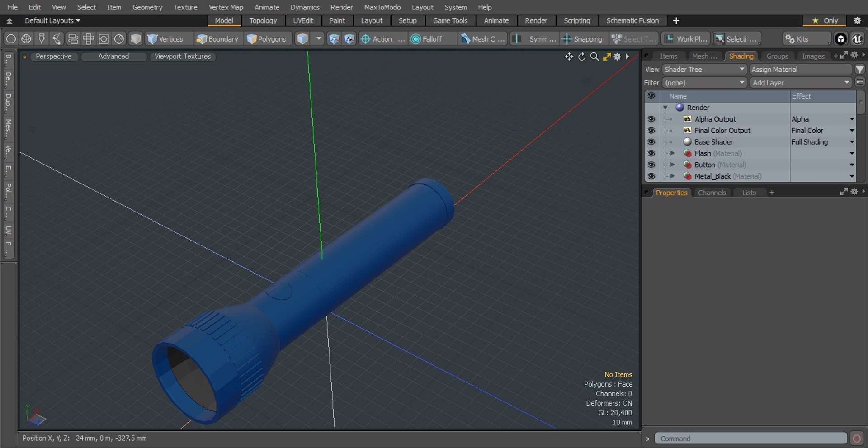
Task: Click the solid cube shading icon
Action: 135,39
